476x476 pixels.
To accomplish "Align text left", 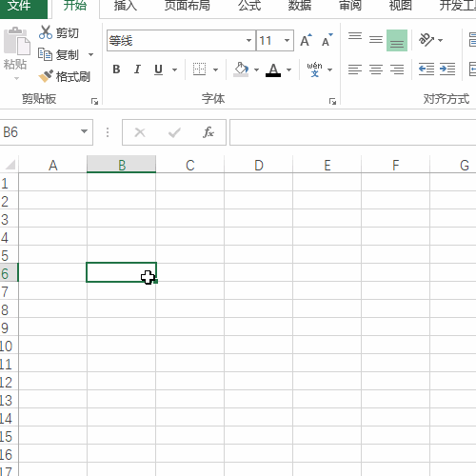I will pyautogui.click(x=355, y=69).
